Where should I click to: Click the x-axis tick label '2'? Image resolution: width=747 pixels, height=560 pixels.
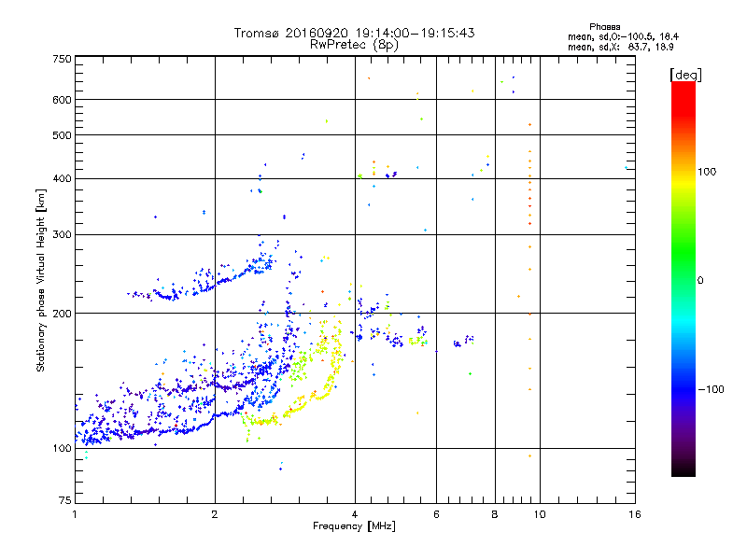click(x=215, y=514)
